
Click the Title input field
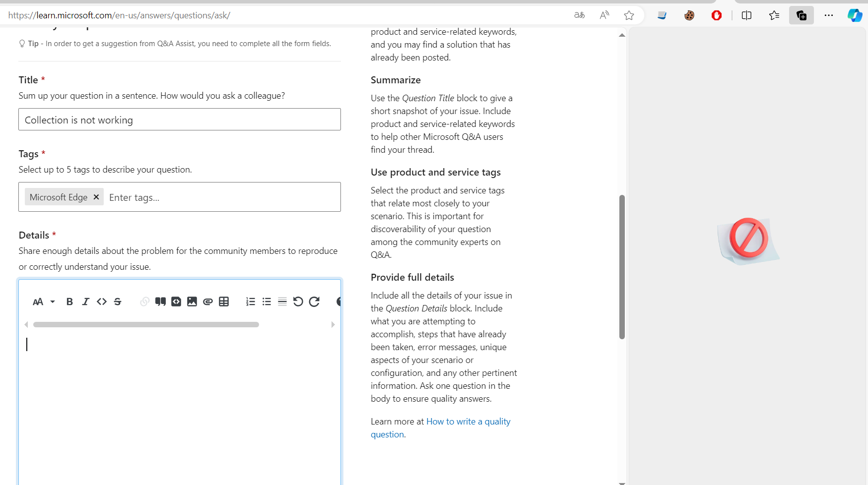[x=179, y=120]
